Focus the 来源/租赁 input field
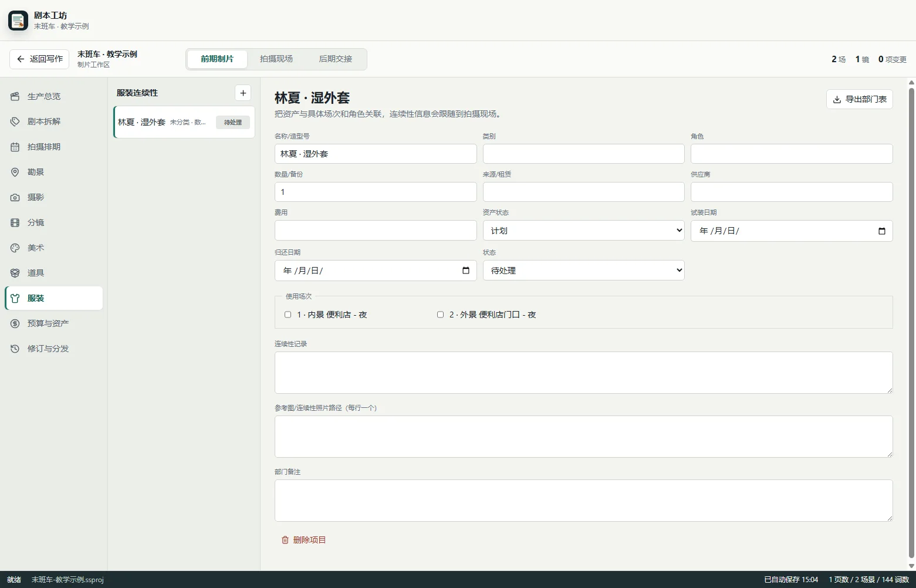The image size is (916, 588). (x=583, y=192)
